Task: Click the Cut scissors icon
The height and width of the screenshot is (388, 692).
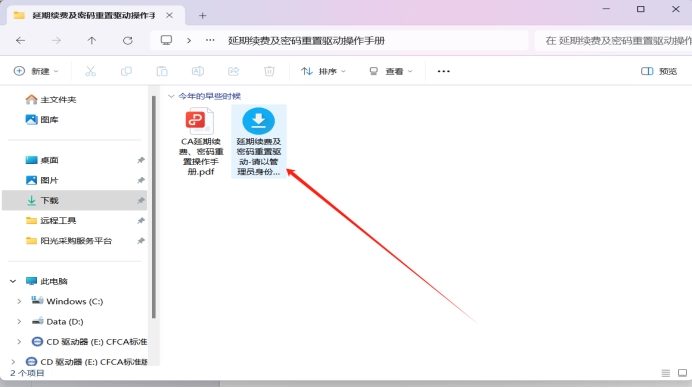Action: click(x=90, y=71)
